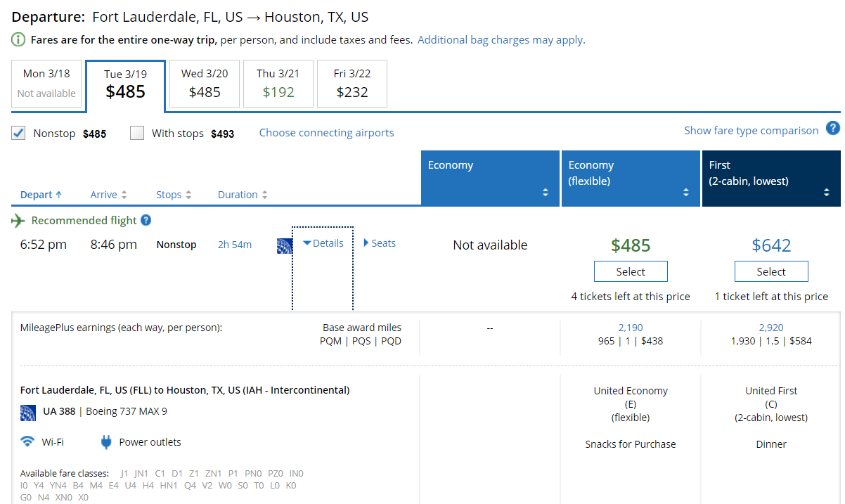
Task: Select the Tue 3/19 date tab
Action: pyautogui.click(x=125, y=85)
